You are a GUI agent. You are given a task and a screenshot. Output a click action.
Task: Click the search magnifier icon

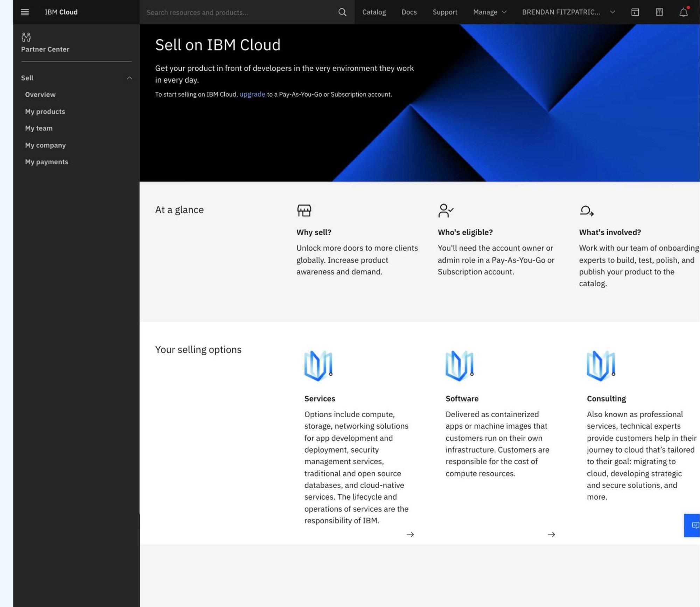click(x=342, y=12)
